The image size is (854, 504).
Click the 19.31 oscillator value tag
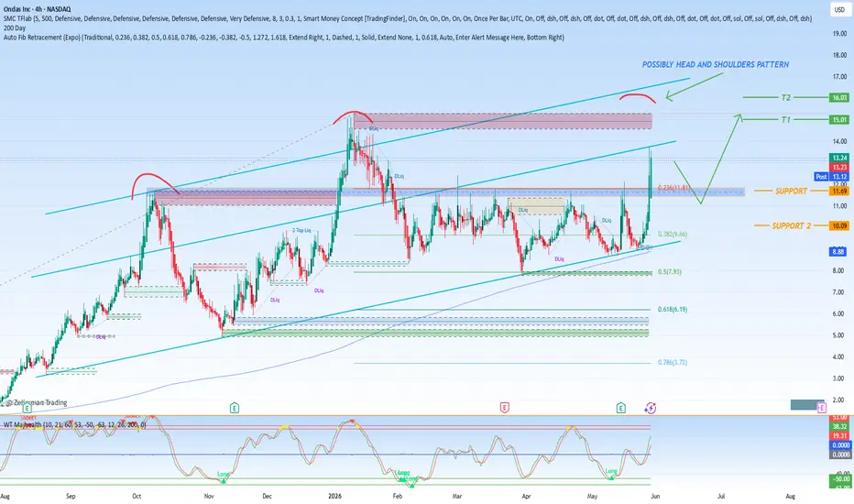(x=839, y=436)
